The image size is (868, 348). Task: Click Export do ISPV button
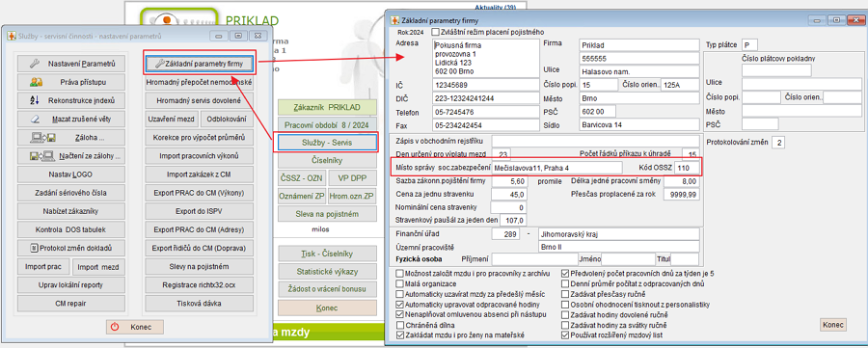200,211
